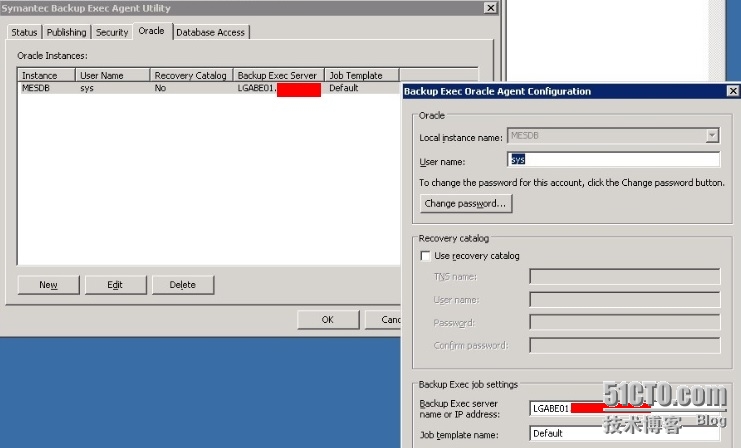Click the Change password button
Image resolution: width=741 pixels, height=448 pixels.
(465, 204)
